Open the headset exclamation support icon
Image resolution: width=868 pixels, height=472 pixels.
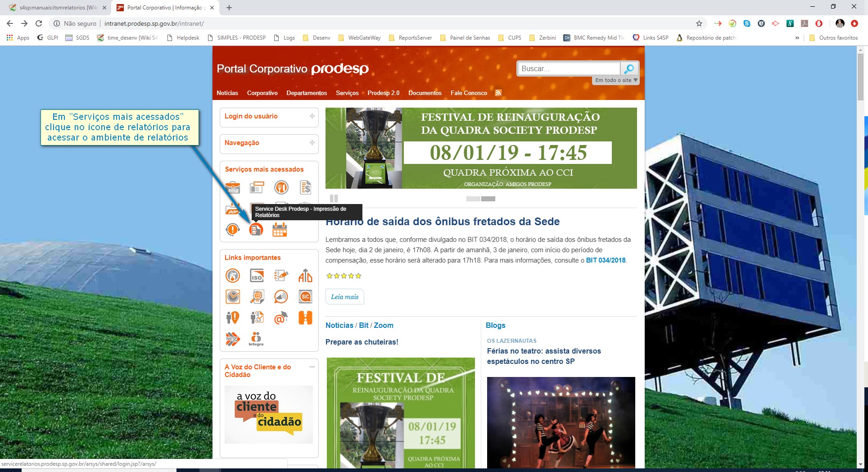[x=232, y=230]
